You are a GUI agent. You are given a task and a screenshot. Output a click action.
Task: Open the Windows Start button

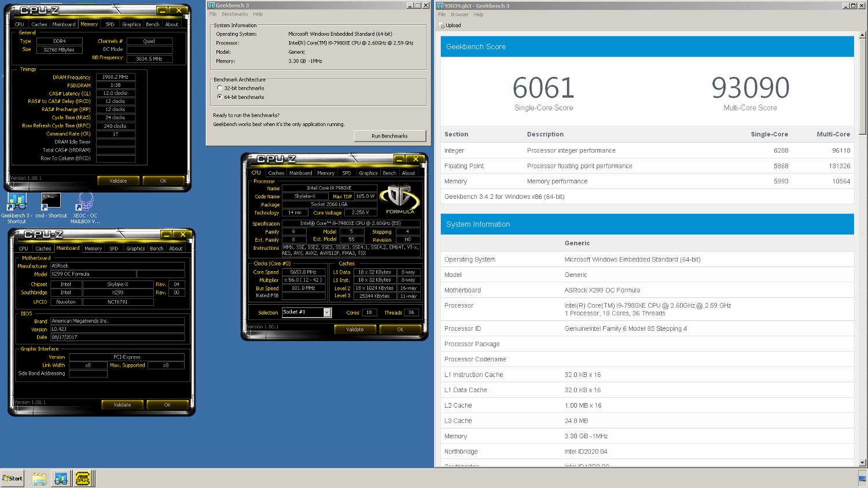tap(13, 478)
